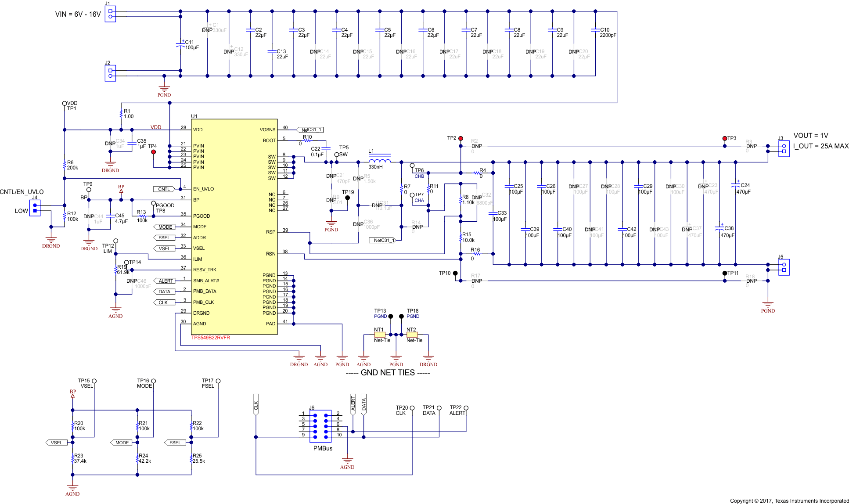Select the R15 10.0k resistor
This screenshot has width=849, height=504.
tap(460, 238)
